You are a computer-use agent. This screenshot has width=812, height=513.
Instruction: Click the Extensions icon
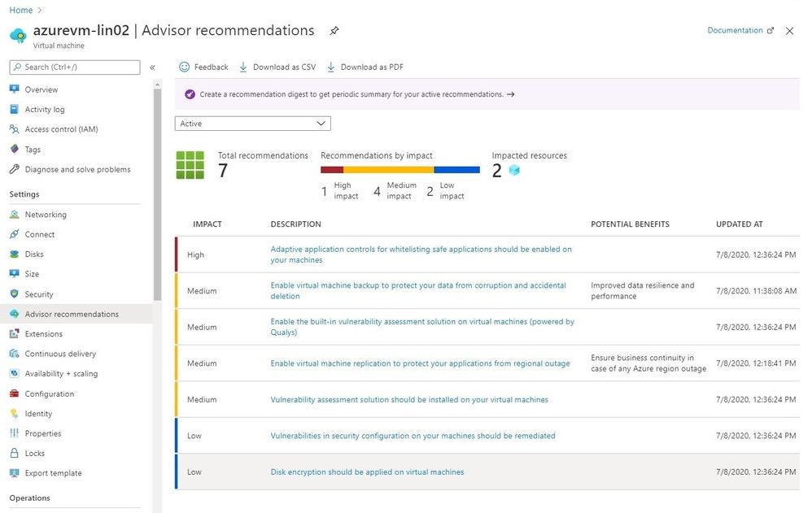(15, 334)
